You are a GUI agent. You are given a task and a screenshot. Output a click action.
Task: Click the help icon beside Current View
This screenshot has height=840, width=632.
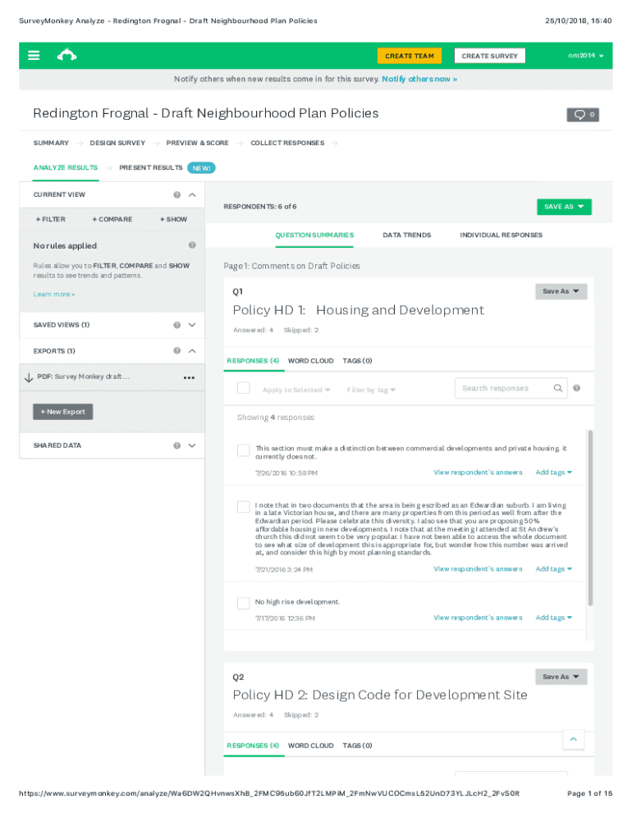(177, 195)
